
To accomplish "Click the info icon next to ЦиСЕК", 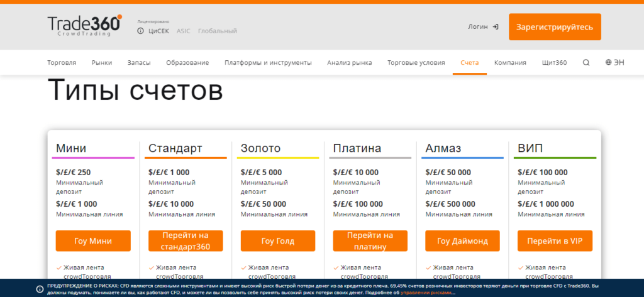I will 140,31.
